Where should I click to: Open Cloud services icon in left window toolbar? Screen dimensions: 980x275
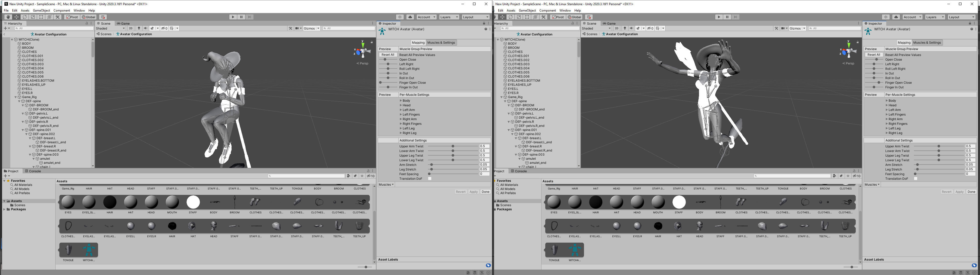410,17
